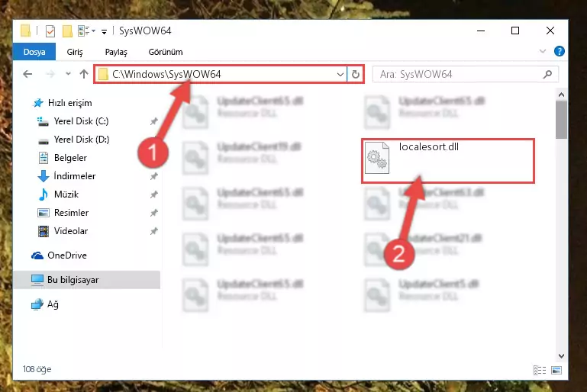The height and width of the screenshot is (392, 587).
Task: Switch to large icons view
Action: 556,371
